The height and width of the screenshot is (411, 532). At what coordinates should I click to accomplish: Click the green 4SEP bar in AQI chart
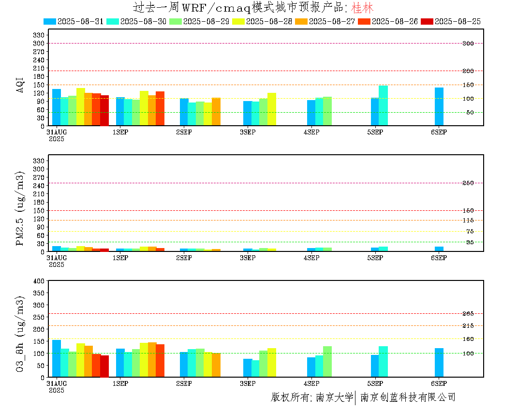click(327, 111)
